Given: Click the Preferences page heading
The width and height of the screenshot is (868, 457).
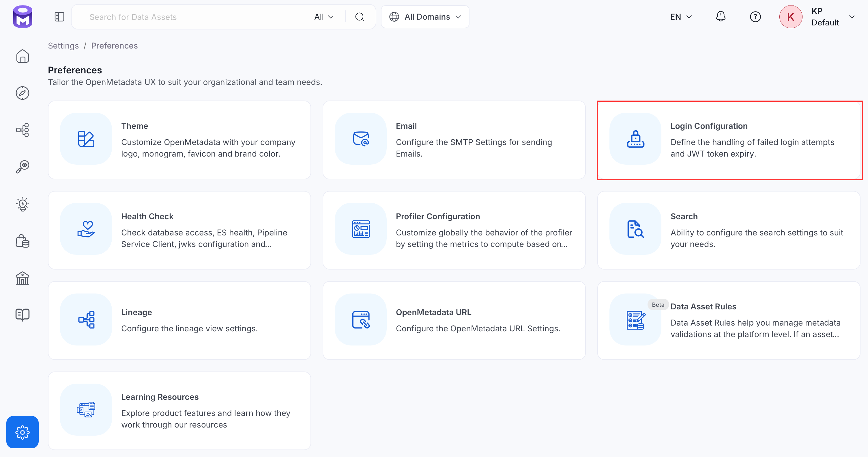Looking at the screenshot, I should (x=75, y=70).
